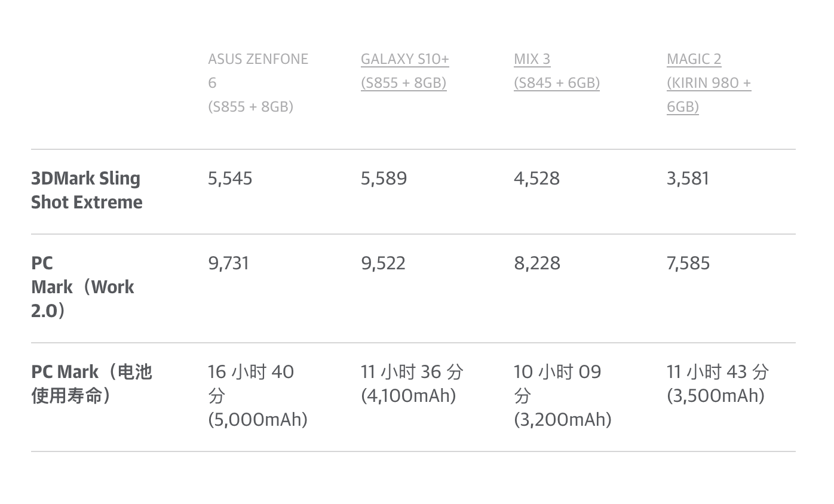Open the Magic 2 header link

click(x=709, y=83)
